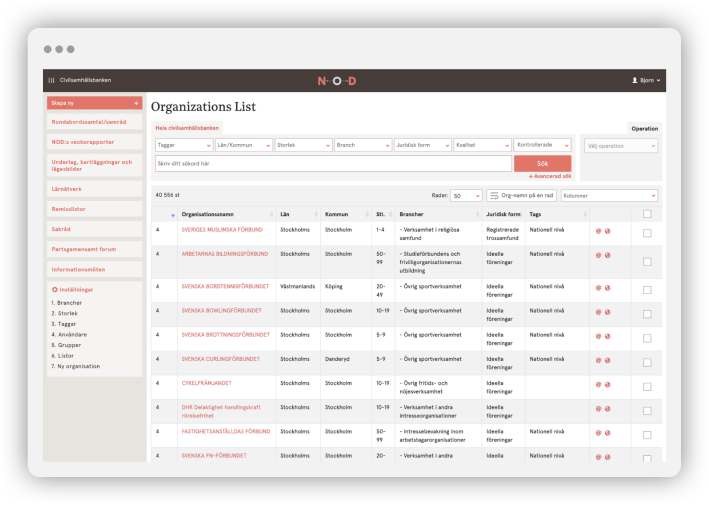Open the Rundabordssamtal/samråd sidebar item

coord(94,122)
